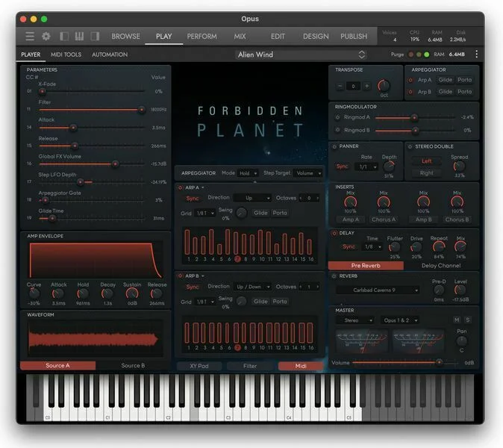
Task: Click the Chorus B insert Mix knob
Action: 457,202
